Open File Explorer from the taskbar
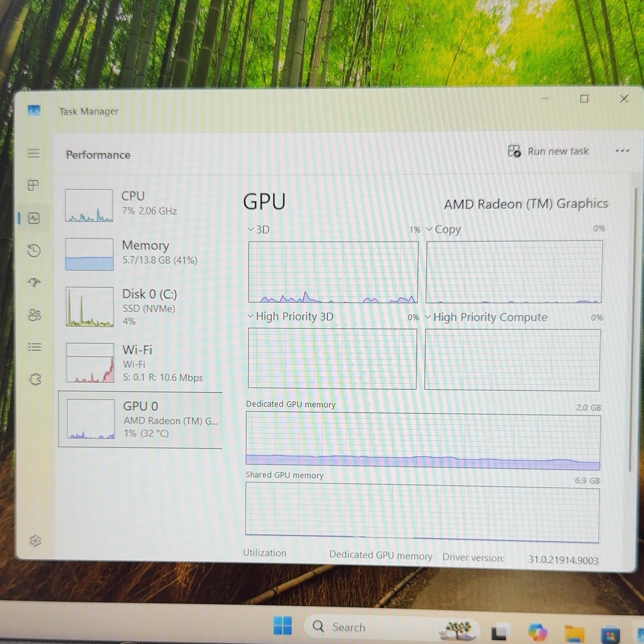 click(x=574, y=634)
